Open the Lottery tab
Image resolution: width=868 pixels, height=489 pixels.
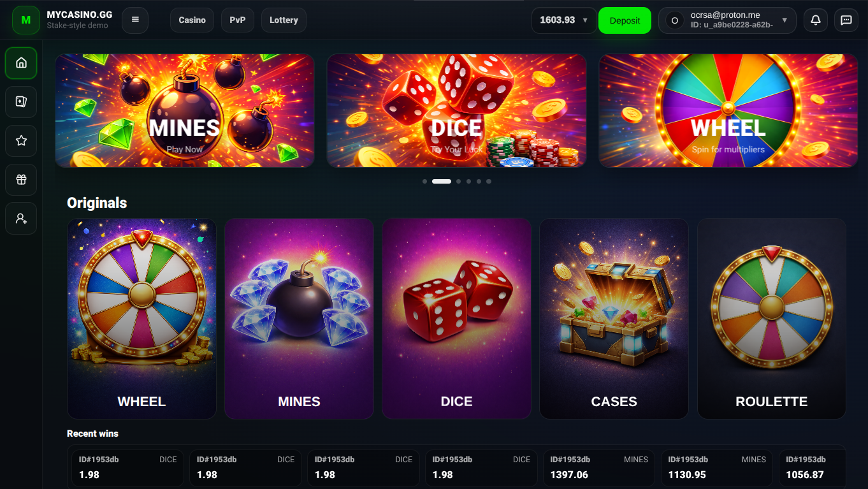click(x=284, y=20)
